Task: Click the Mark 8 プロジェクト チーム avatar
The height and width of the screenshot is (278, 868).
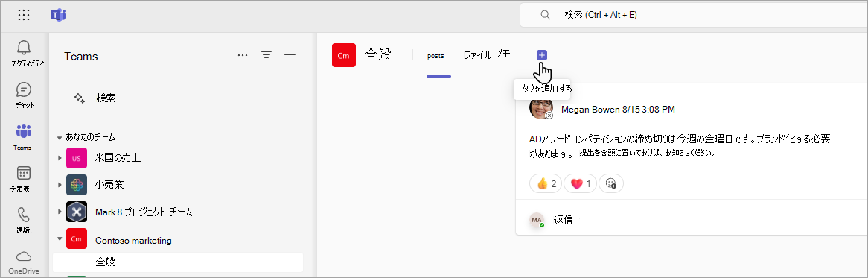Action: coord(77,212)
